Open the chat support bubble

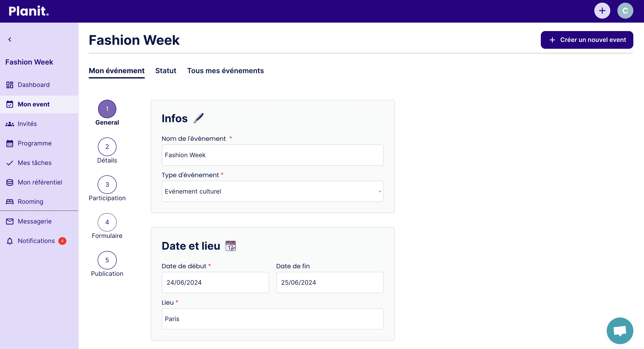[620, 331]
